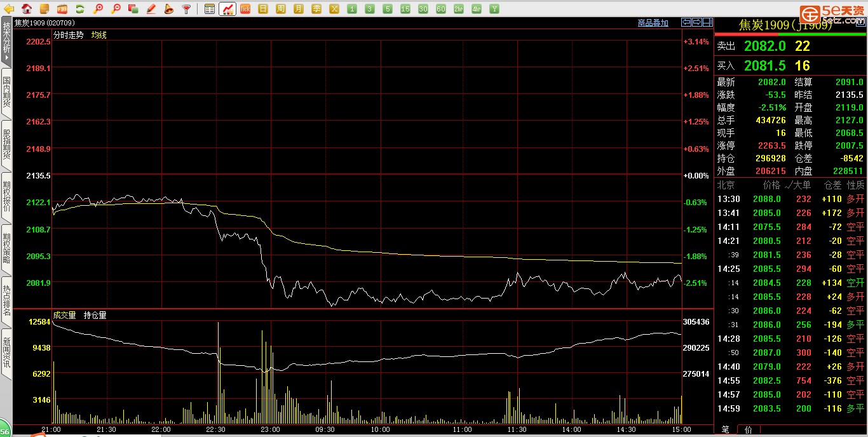The height and width of the screenshot is (437, 868).
Task: Click the 商品叠加 link
Action: click(653, 23)
